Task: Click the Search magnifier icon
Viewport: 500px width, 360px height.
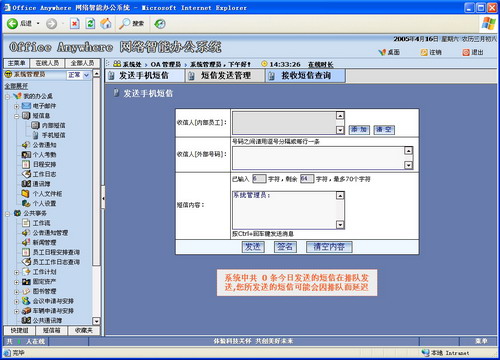Action: coord(125,24)
